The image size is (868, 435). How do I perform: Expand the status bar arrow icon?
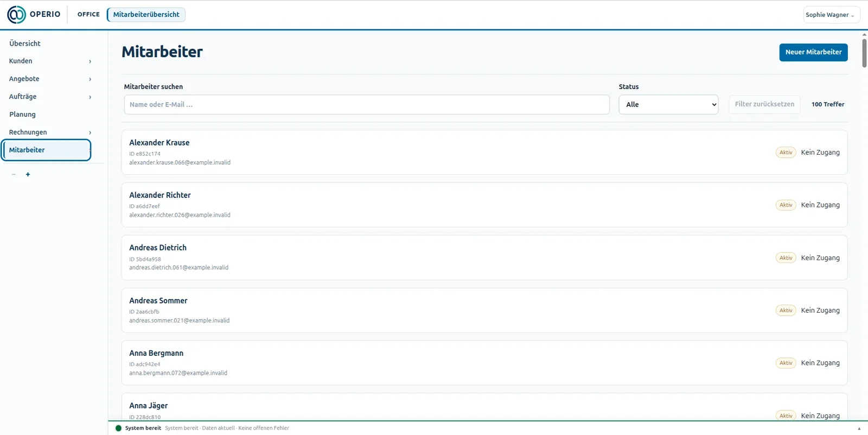click(859, 428)
